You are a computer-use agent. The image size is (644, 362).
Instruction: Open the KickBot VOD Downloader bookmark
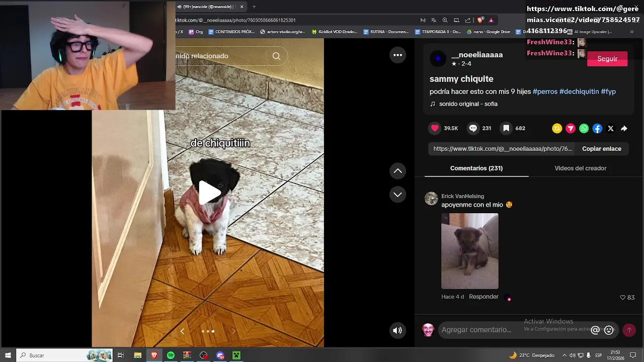pyautogui.click(x=335, y=32)
